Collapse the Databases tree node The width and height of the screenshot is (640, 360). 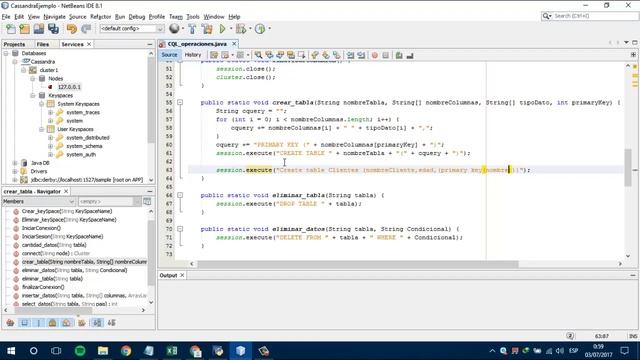tap(6, 53)
